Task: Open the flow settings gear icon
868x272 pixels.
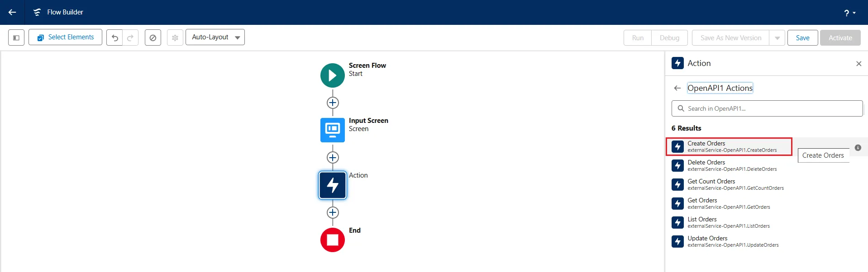Action: tap(175, 38)
